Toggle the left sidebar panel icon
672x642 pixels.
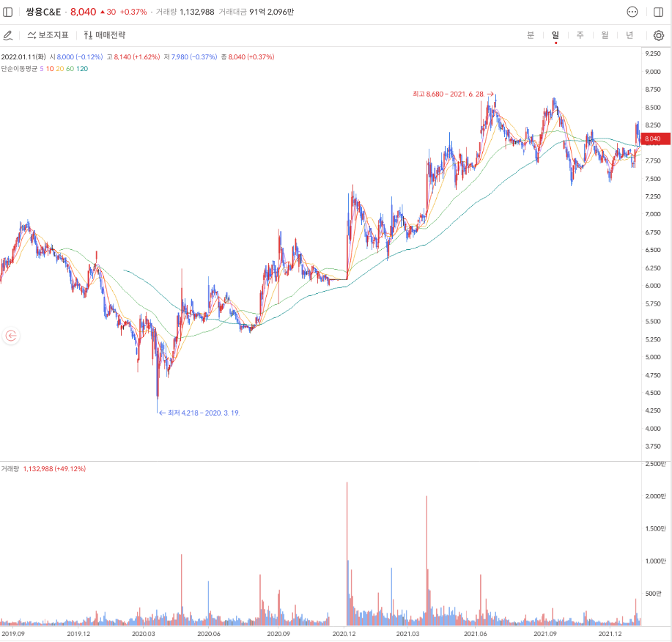pos(8,12)
